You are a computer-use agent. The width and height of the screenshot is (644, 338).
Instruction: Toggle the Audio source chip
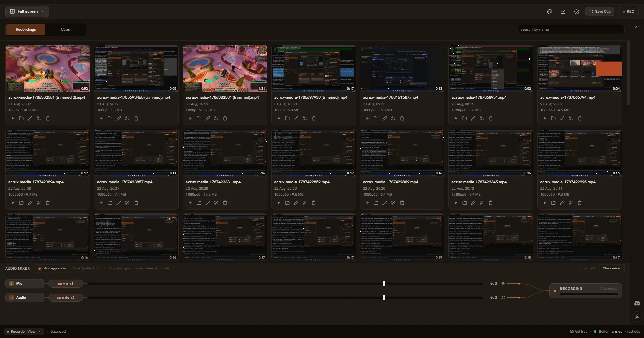24,298
